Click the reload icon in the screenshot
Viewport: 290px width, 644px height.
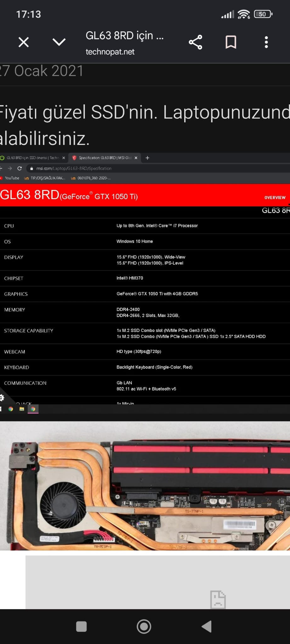20,169
